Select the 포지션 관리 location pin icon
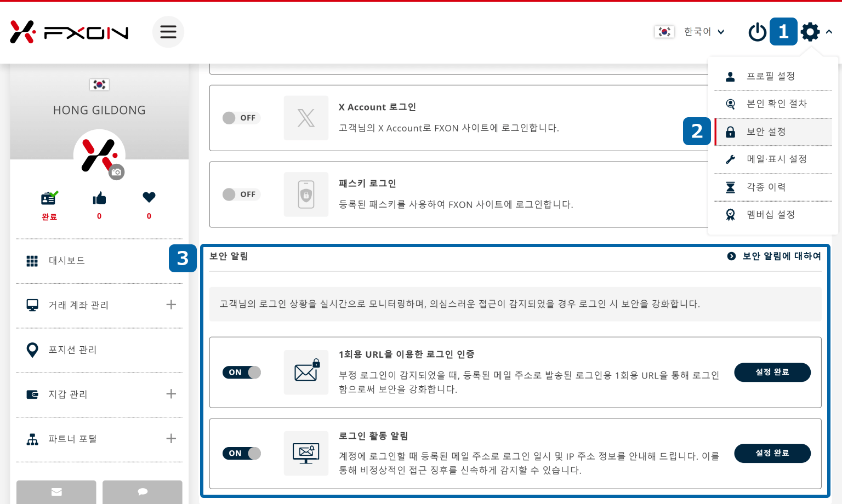This screenshot has width=842, height=504. click(x=32, y=350)
